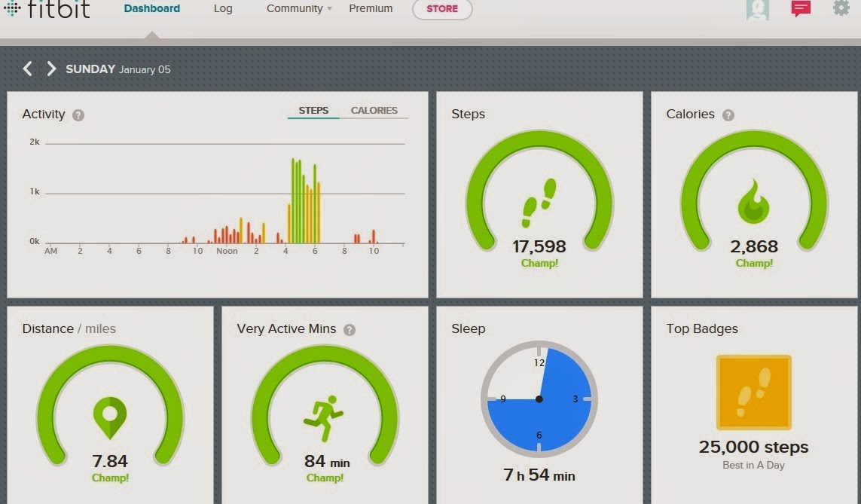Click the 7.84 miles value
861x504 pixels.
(x=110, y=461)
